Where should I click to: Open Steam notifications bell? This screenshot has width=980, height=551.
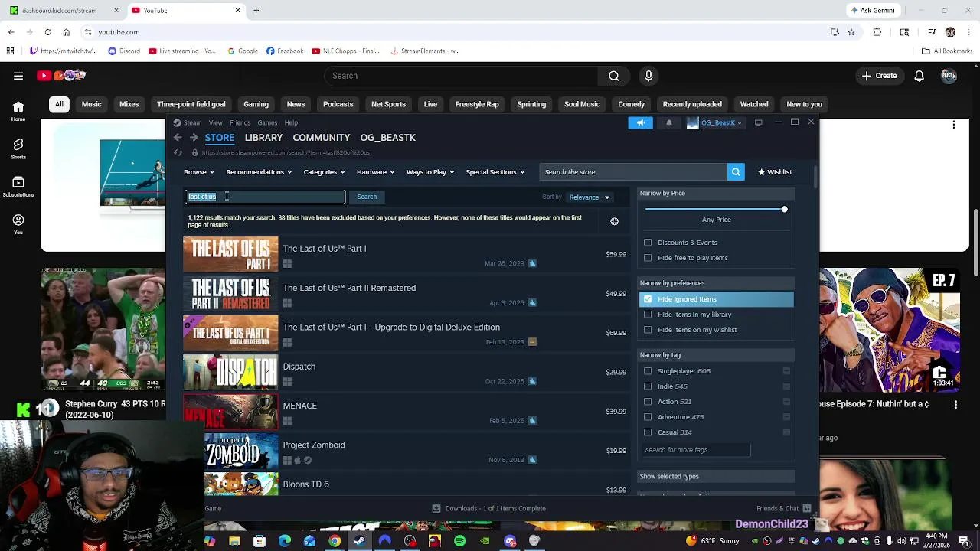tap(669, 122)
